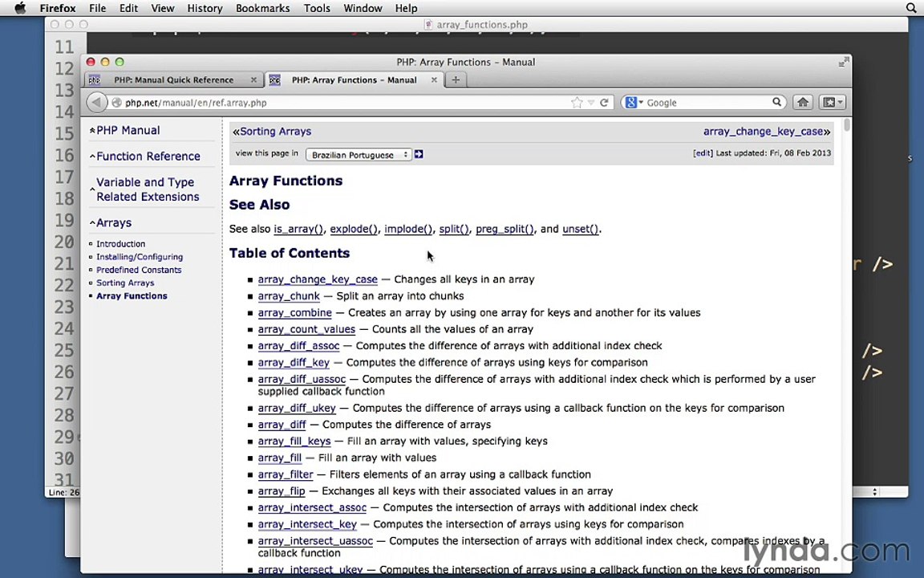This screenshot has height=578, width=924.
Task: Open the bookmarks toolbar menu button
Action: [x=832, y=102]
